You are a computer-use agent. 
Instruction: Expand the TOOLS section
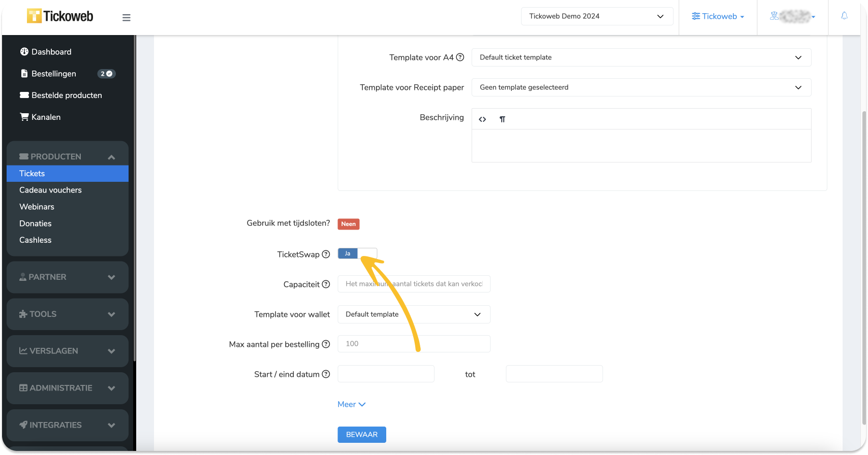(68, 314)
